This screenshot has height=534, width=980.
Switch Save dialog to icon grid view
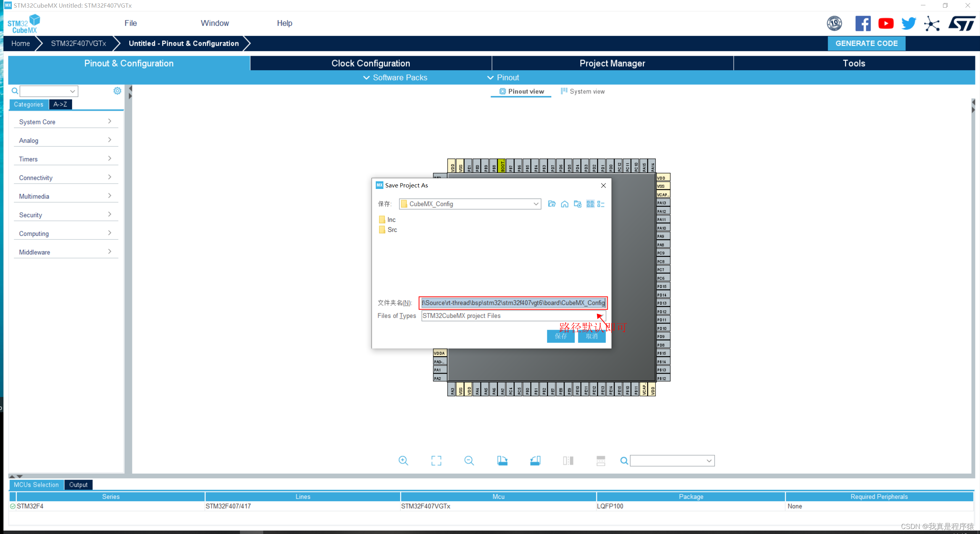pyautogui.click(x=590, y=204)
